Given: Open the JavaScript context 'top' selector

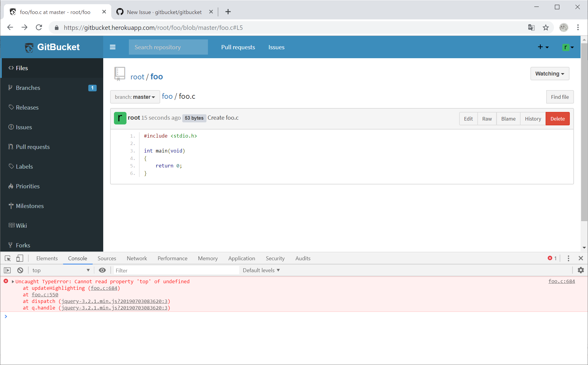Looking at the screenshot, I should click(61, 270).
